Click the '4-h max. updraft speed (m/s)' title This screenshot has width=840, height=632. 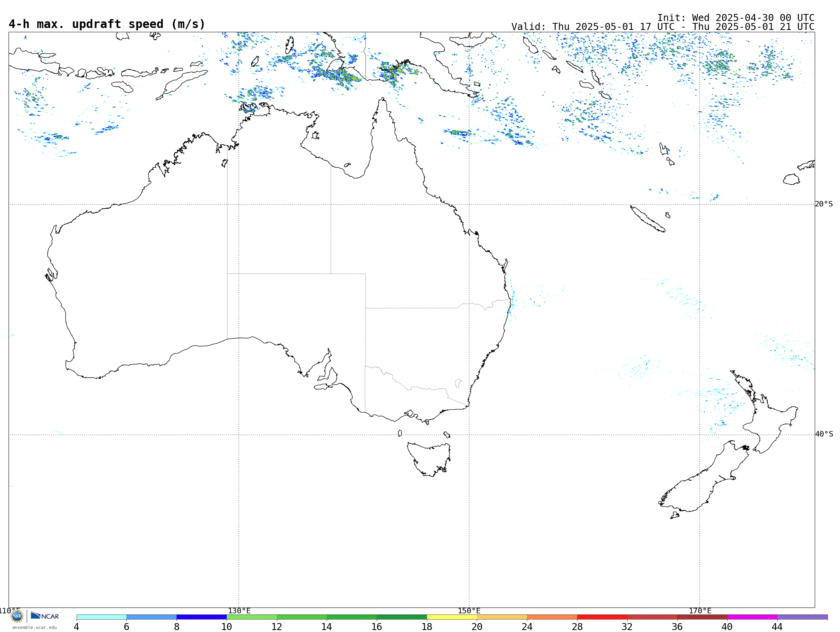point(107,24)
